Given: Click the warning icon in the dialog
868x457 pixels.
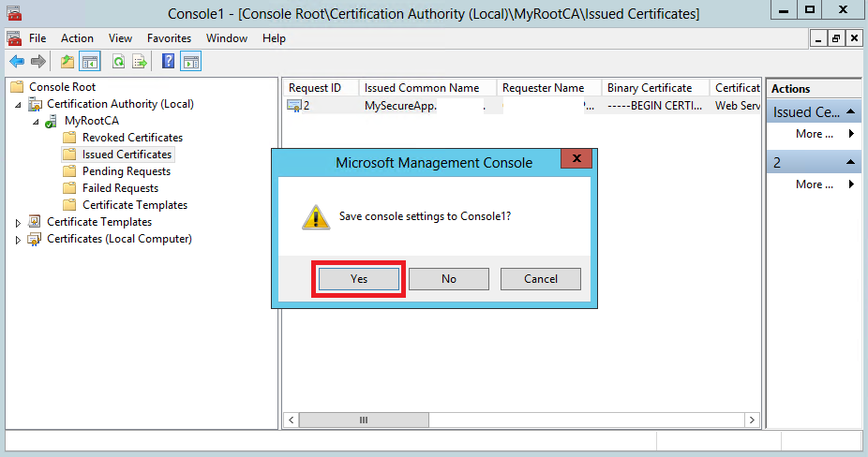Looking at the screenshot, I should tap(316, 217).
